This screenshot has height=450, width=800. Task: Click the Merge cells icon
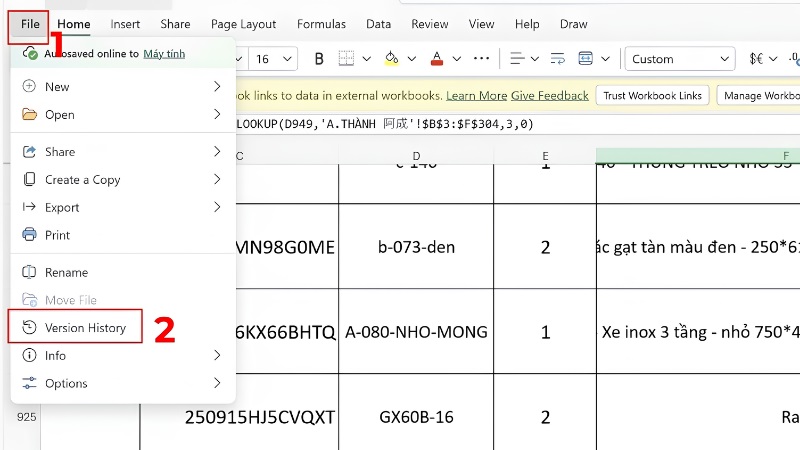click(586, 59)
